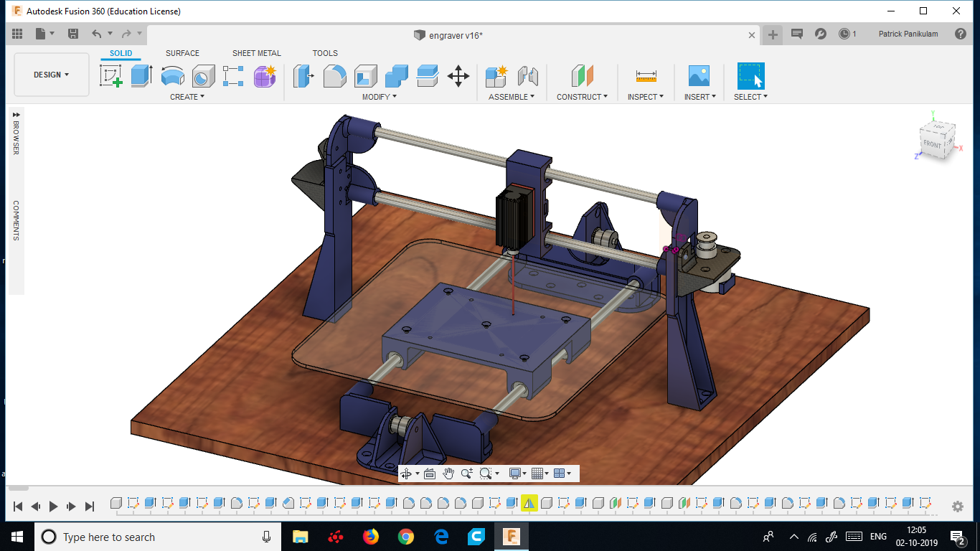Expand the CONSTRUCT dropdown

coord(582,97)
